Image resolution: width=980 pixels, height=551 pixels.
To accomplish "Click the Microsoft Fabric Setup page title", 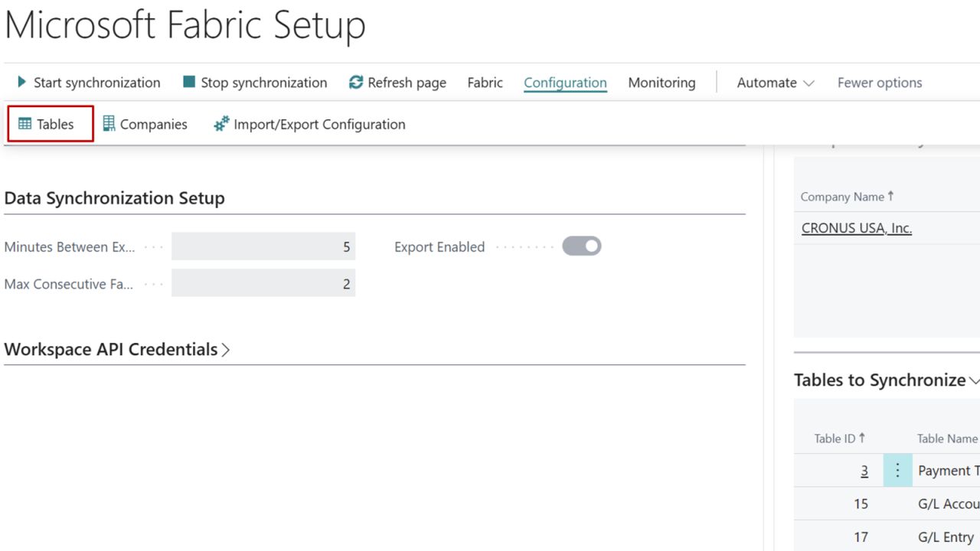I will tap(185, 25).
